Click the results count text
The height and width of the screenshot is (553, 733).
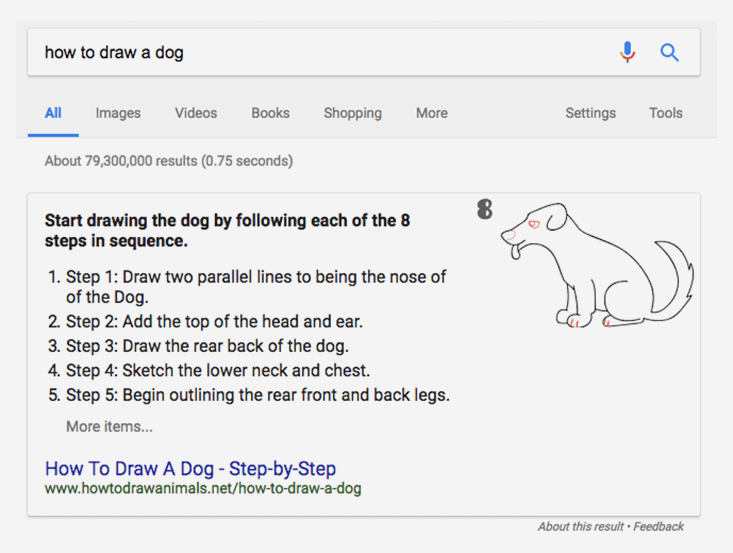169,161
